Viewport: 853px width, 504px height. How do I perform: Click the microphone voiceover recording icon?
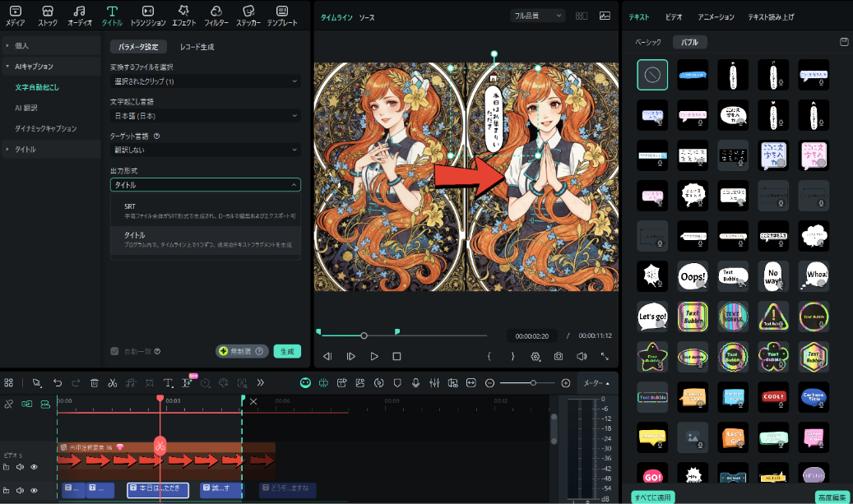click(x=415, y=382)
